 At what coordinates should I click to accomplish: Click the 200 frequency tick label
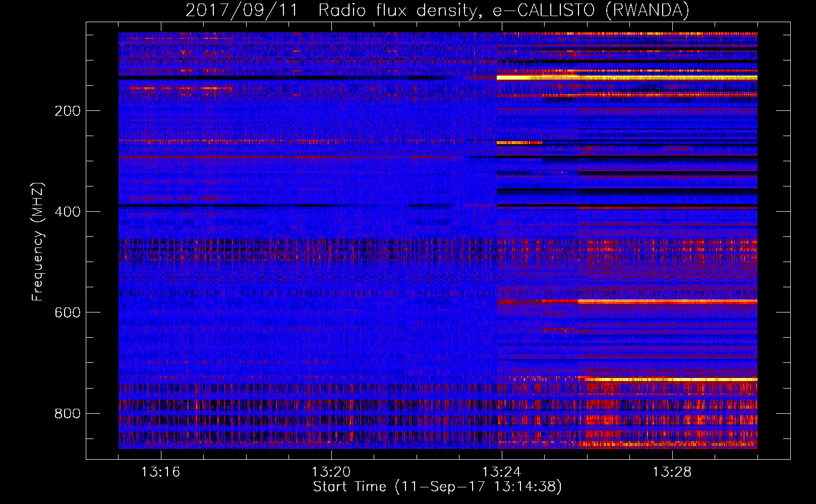click(x=68, y=111)
